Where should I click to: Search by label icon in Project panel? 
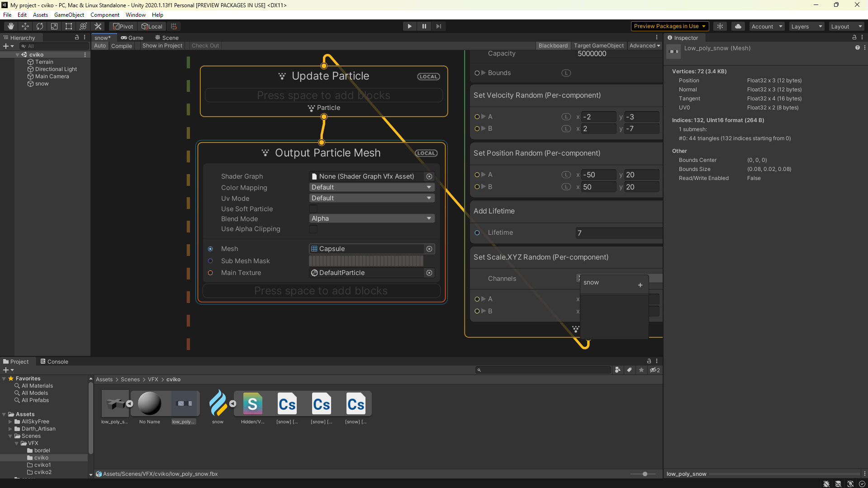pyautogui.click(x=629, y=370)
